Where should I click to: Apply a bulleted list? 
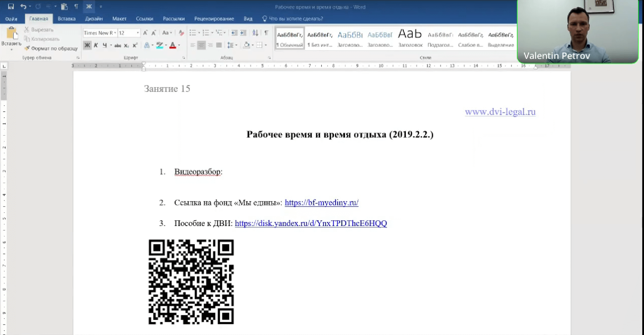193,33
